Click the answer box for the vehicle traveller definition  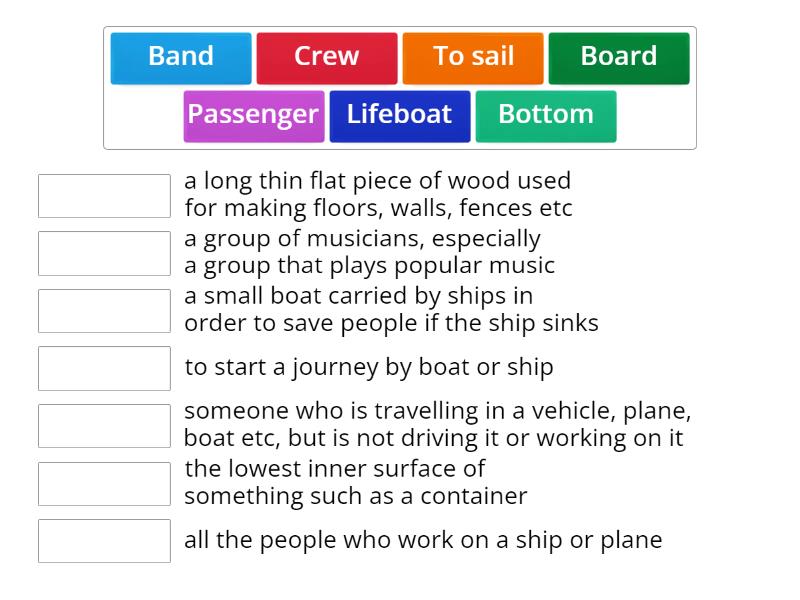[104, 425]
